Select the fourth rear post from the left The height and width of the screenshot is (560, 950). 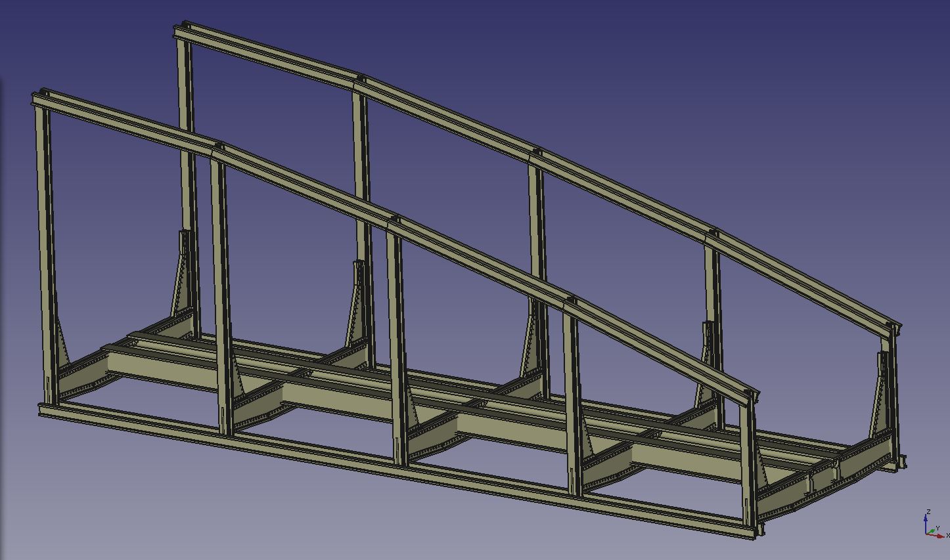712,276
